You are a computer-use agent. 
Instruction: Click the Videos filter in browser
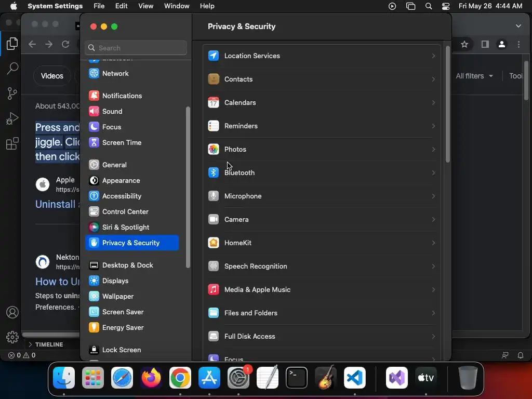pyautogui.click(x=52, y=76)
